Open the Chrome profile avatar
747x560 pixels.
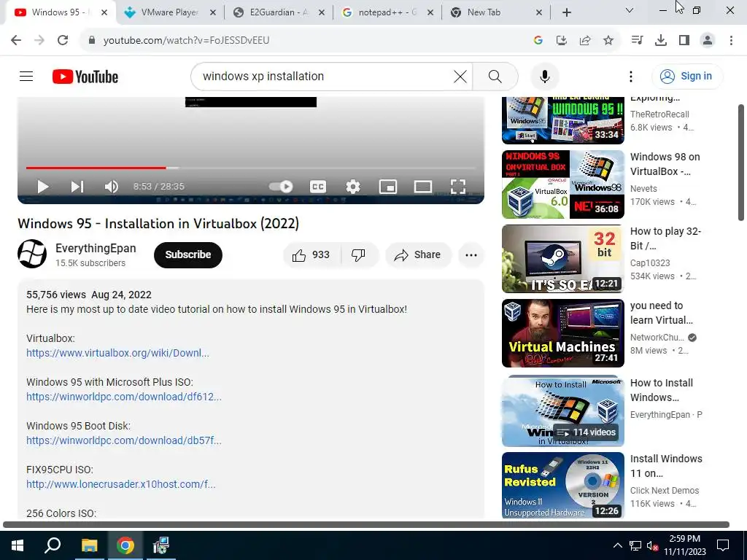click(708, 41)
